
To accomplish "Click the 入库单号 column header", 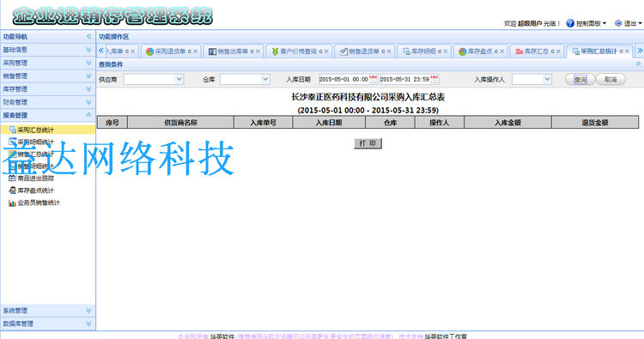I will pyautogui.click(x=264, y=123).
